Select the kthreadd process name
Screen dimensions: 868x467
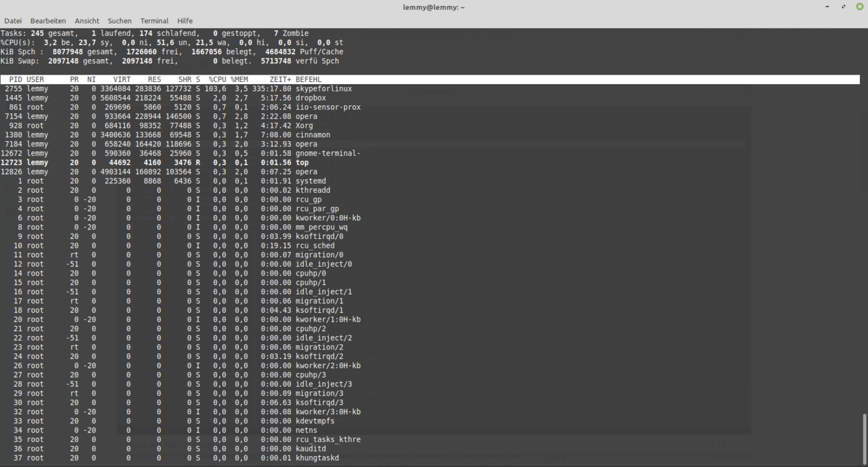pyautogui.click(x=313, y=191)
